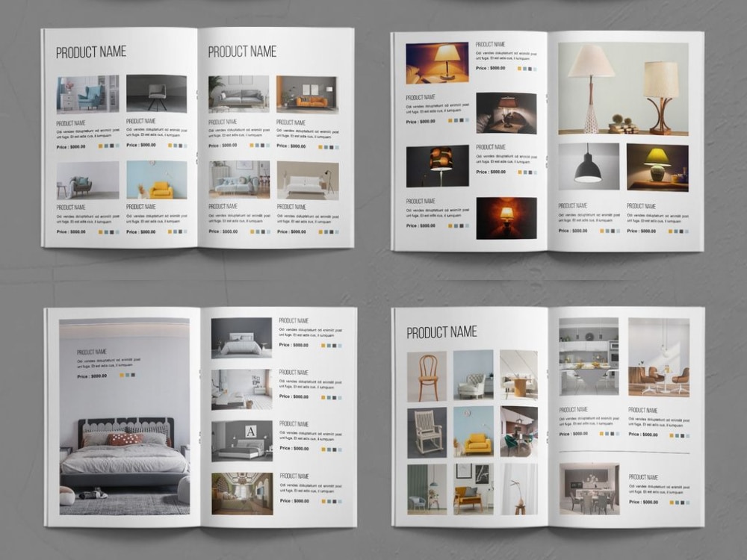Open the bright white bedroom photo
Viewport: 747px width, 560px height.
click(241, 390)
